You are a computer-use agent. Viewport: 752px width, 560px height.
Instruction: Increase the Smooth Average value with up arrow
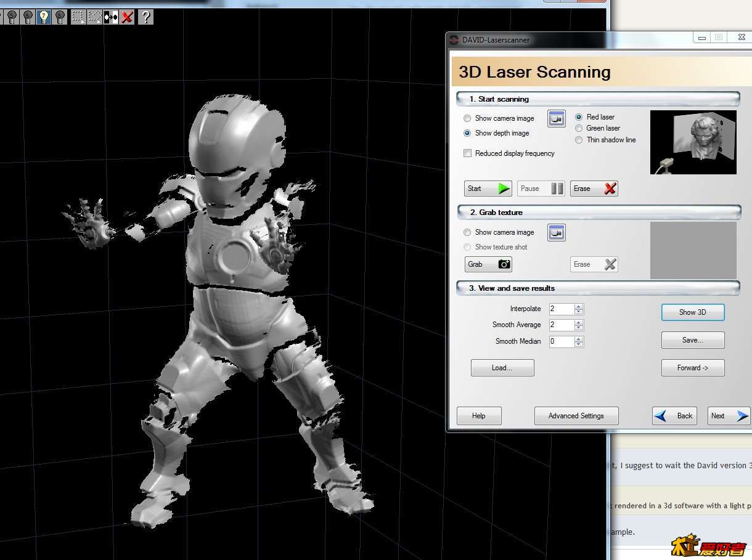click(x=579, y=322)
